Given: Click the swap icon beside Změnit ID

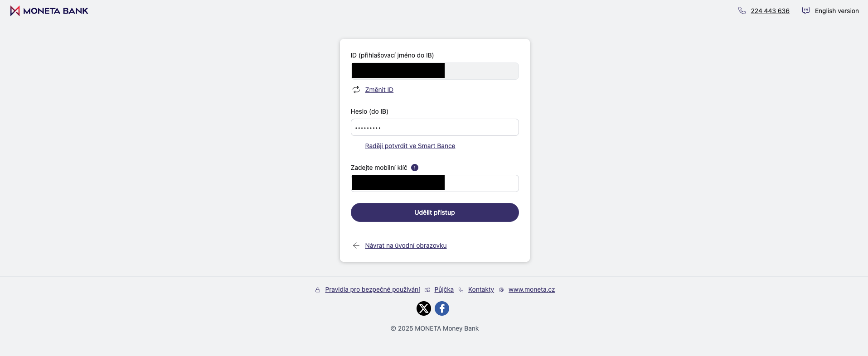Looking at the screenshot, I should pyautogui.click(x=356, y=90).
